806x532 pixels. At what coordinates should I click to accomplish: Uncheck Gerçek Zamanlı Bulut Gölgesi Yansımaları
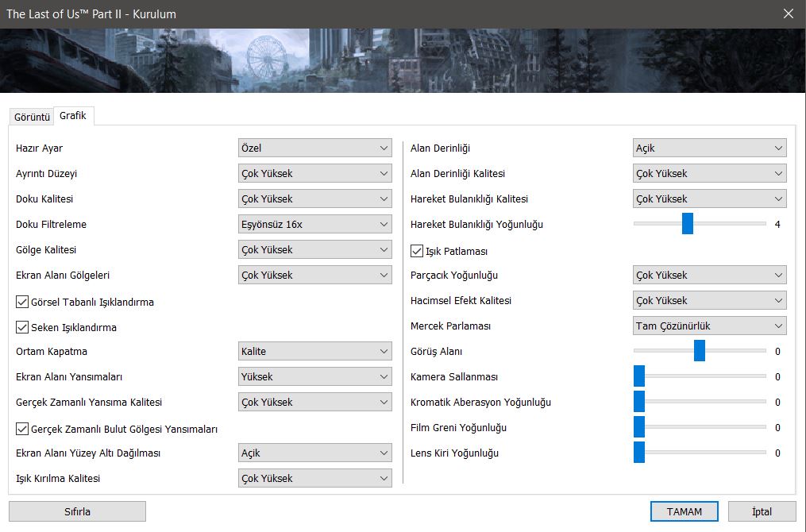point(22,429)
